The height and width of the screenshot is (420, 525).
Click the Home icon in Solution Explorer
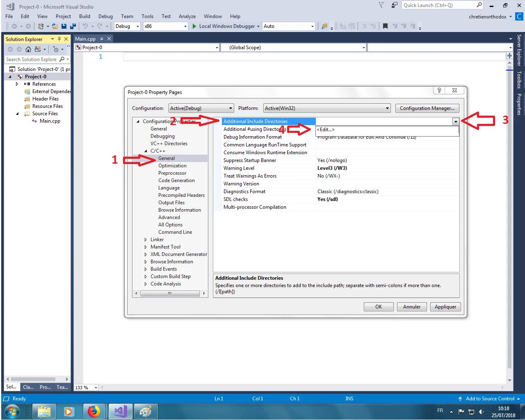pyautogui.click(x=28, y=49)
